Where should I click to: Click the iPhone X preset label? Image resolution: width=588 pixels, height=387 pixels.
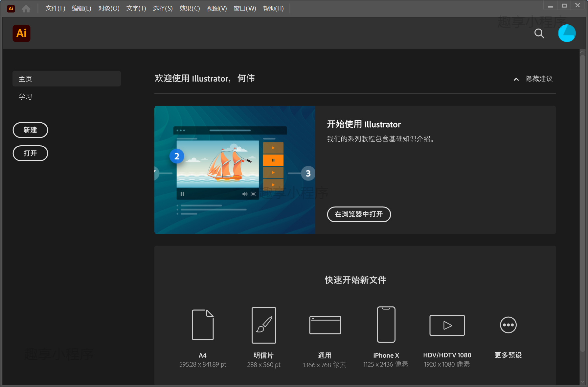pyautogui.click(x=386, y=355)
